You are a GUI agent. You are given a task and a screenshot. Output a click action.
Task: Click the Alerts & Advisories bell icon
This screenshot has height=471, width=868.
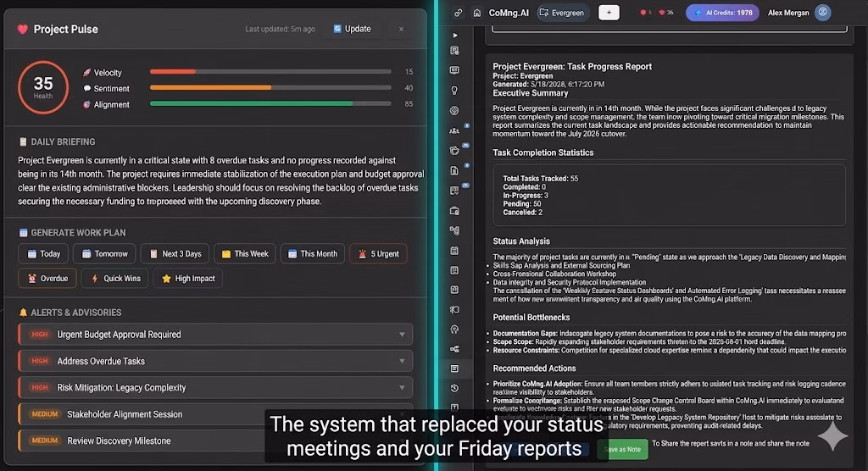[x=23, y=313]
